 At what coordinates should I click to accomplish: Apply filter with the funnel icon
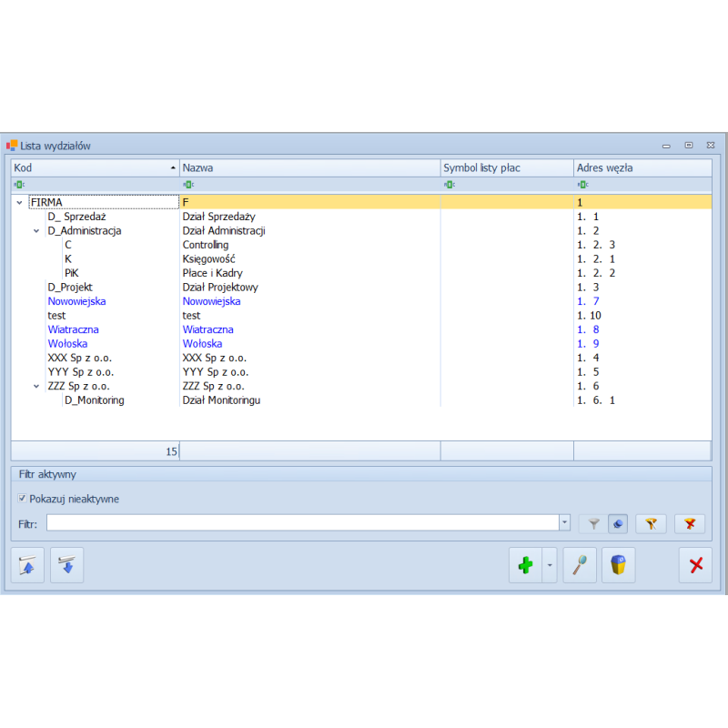(x=593, y=523)
